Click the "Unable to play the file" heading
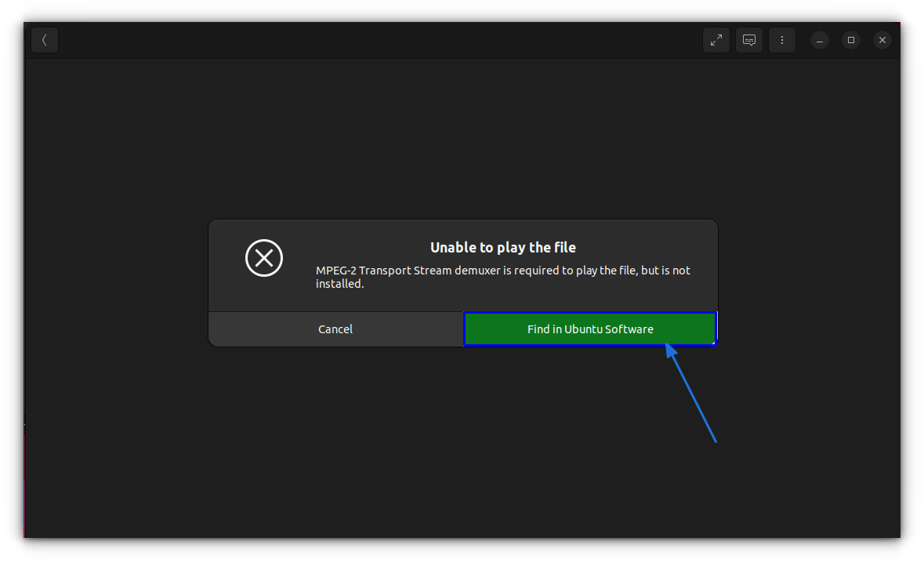 (502, 248)
